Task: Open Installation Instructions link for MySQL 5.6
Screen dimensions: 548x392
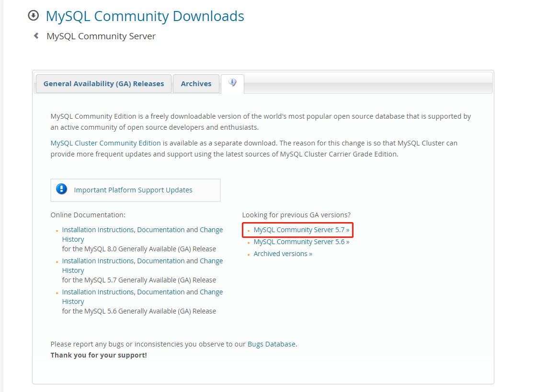Action: coord(98,292)
